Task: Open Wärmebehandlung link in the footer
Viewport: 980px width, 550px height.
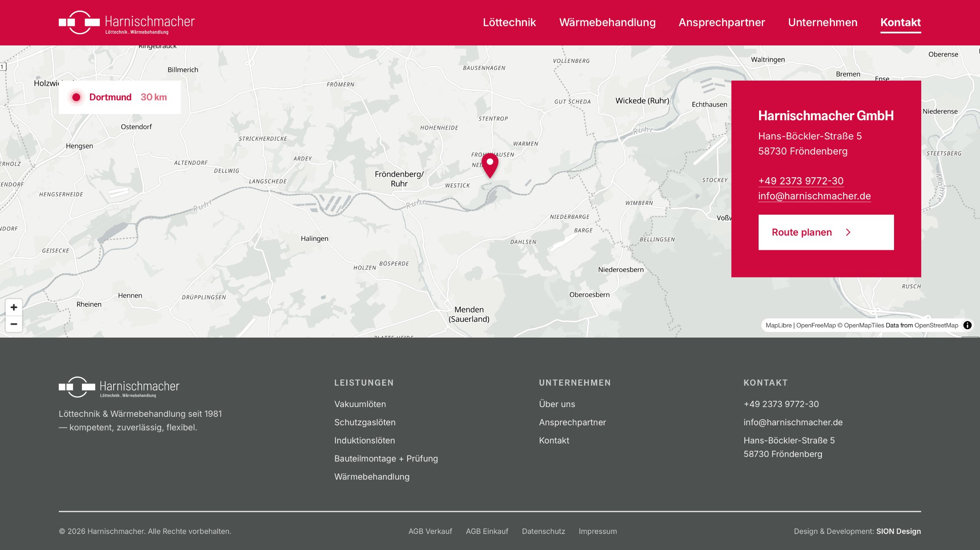Action: pos(372,477)
